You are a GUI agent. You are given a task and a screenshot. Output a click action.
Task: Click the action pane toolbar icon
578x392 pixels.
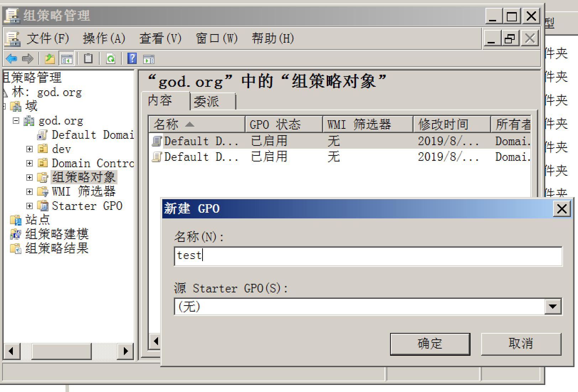(149, 59)
